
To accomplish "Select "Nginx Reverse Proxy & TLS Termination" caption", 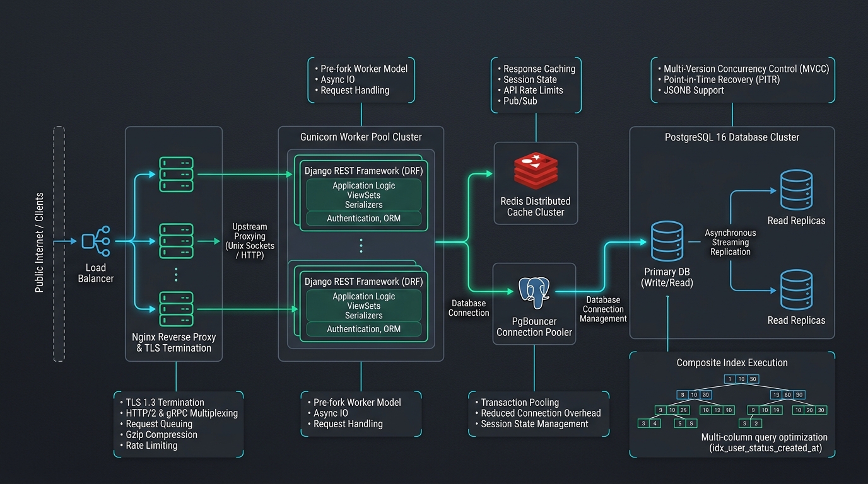I will (x=174, y=342).
